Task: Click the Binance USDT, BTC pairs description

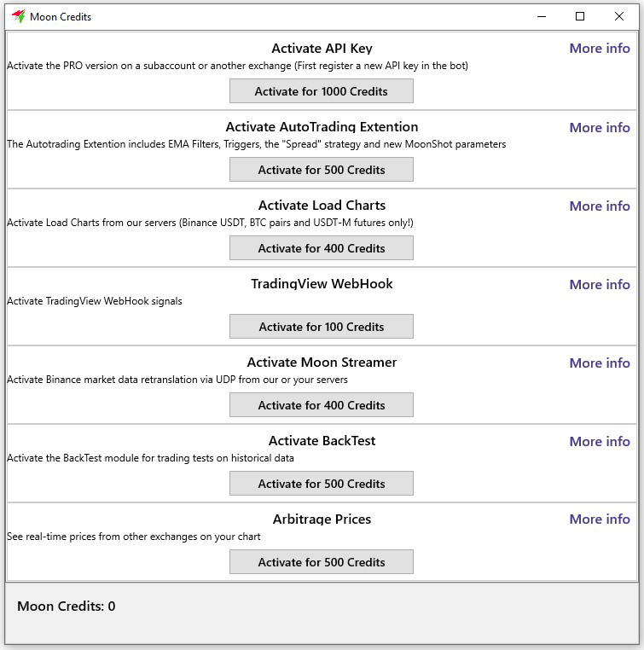Action: 210,223
